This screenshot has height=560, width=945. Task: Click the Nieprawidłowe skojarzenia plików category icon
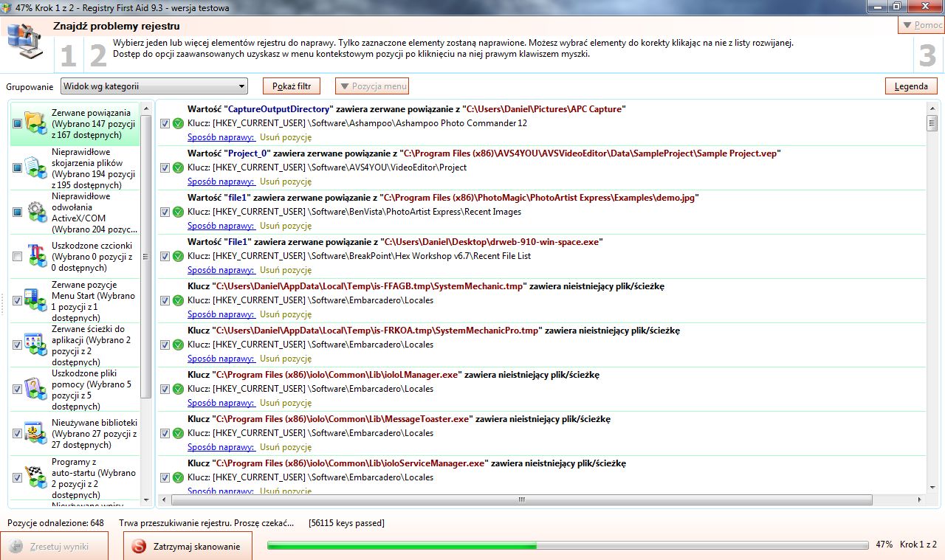[35, 168]
